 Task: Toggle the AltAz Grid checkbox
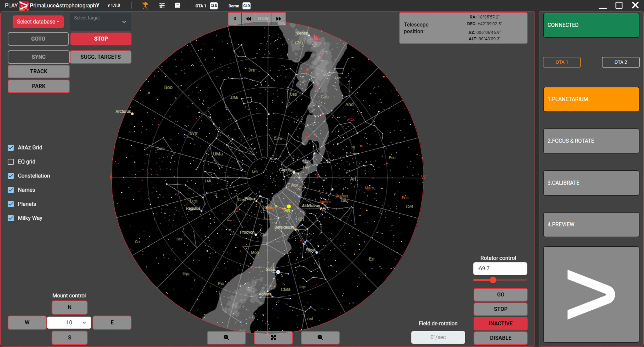11,148
